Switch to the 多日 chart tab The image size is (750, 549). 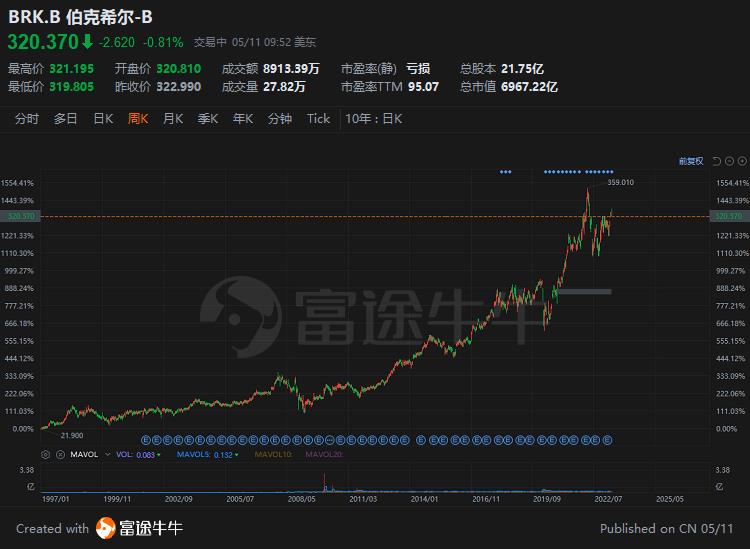66,119
